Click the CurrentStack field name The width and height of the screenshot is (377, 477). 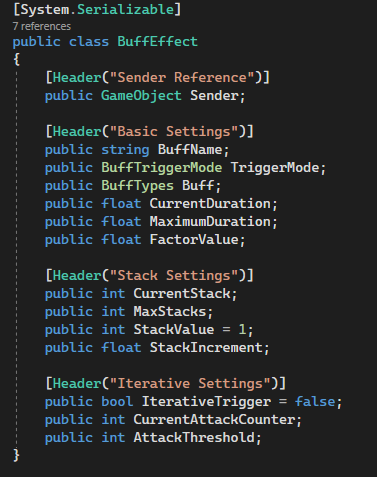[182, 294]
